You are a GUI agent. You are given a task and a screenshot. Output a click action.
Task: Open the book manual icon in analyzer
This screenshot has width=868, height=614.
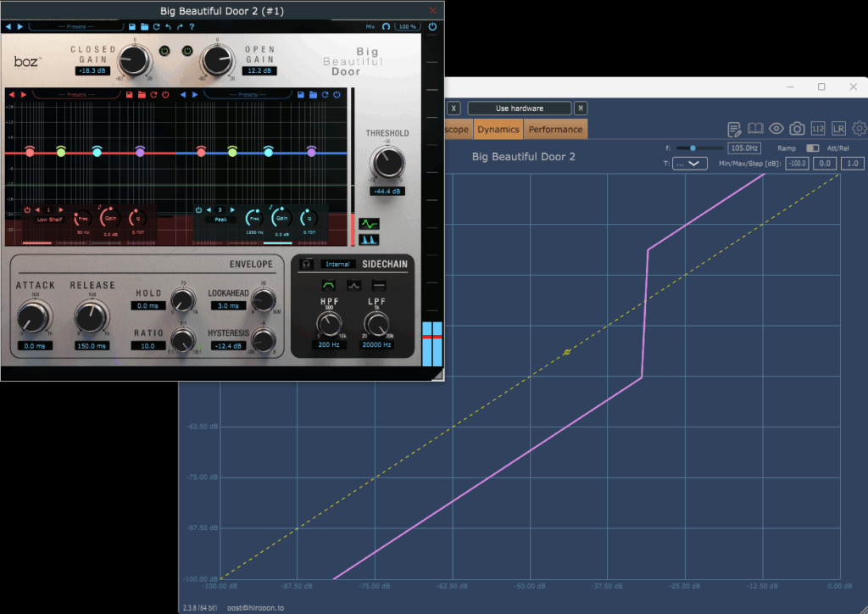click(x=755, y=129)
